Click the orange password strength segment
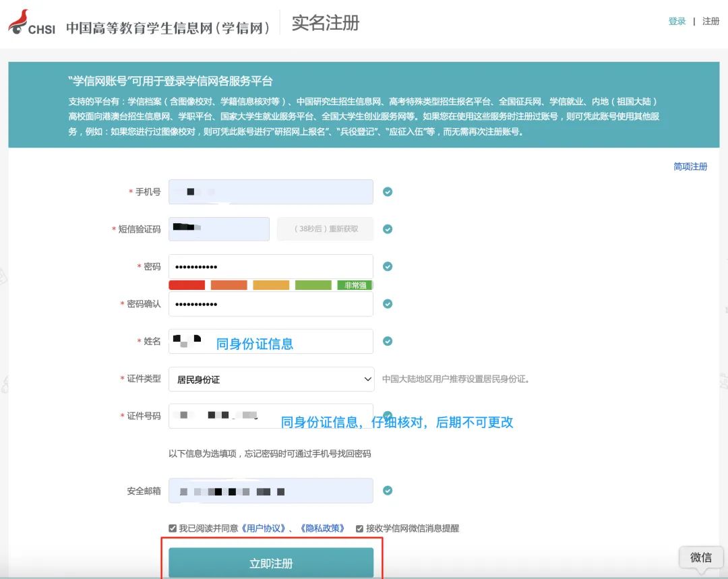The image size is (728, 579). [229, 285]
